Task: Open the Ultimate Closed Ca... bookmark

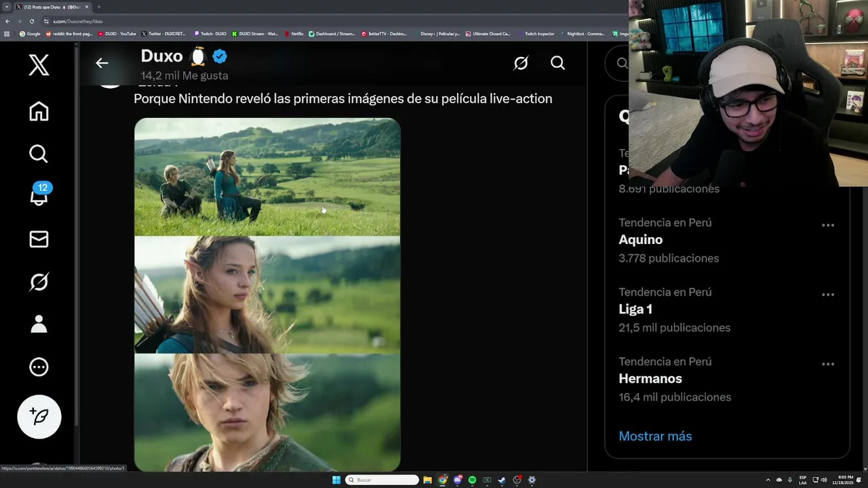Action: click(x=488, y=33)
